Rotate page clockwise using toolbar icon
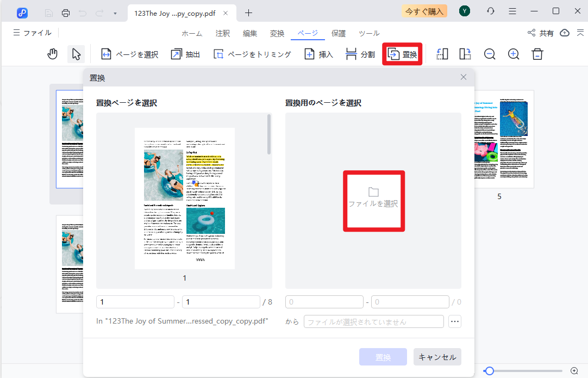588x378 pixels. [x=465, y=54]
